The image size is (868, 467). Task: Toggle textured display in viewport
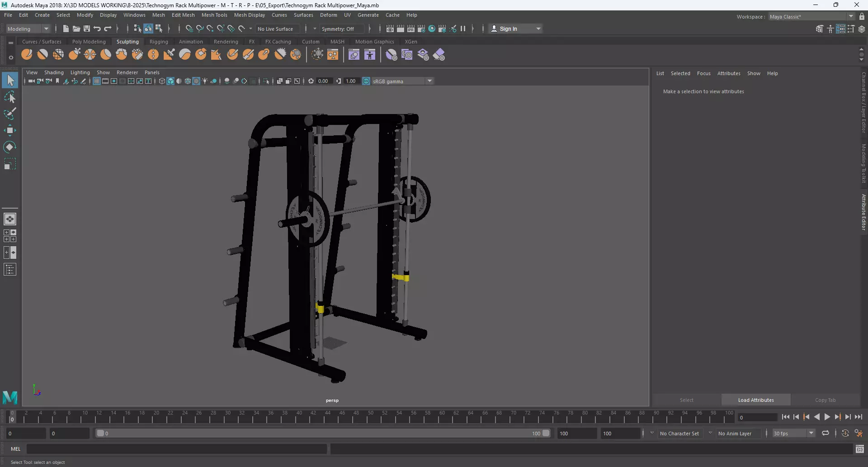[197, 81]
